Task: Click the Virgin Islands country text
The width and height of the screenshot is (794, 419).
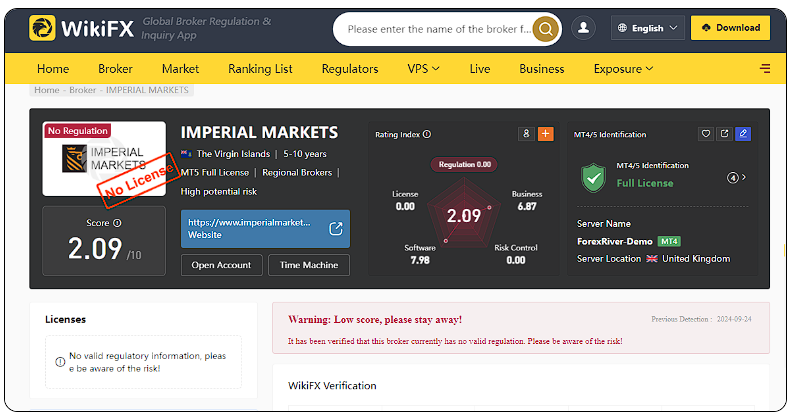Action: coord(233,154)
